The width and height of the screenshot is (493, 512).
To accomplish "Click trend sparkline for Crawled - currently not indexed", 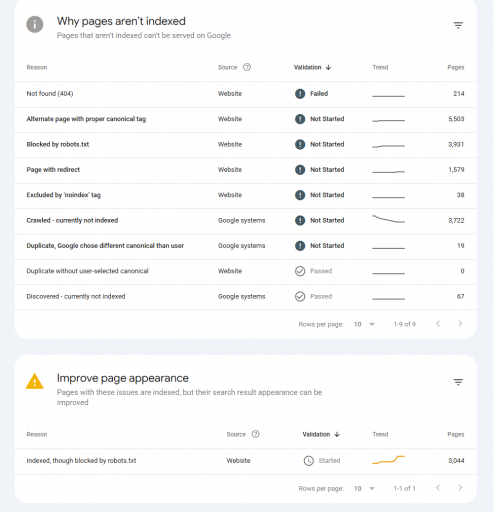I will click(388, 219).
